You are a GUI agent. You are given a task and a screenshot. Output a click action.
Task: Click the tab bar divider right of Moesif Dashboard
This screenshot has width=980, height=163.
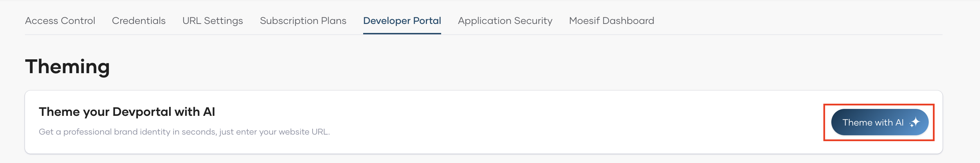(799, 35)
